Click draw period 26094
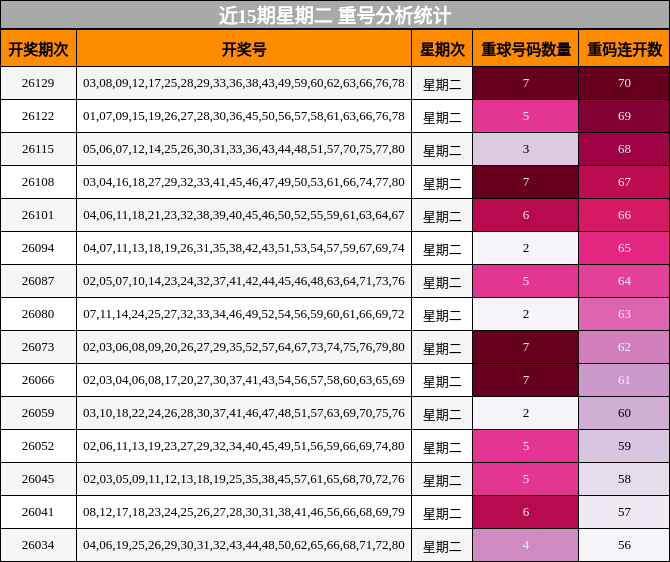 (x=38, y=248)
